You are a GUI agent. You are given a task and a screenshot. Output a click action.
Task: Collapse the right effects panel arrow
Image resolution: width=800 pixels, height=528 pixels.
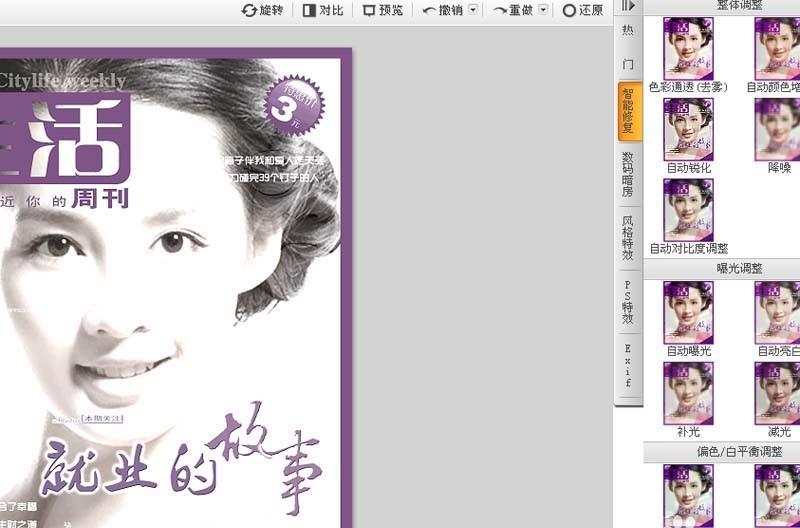[x=628, y=6]
